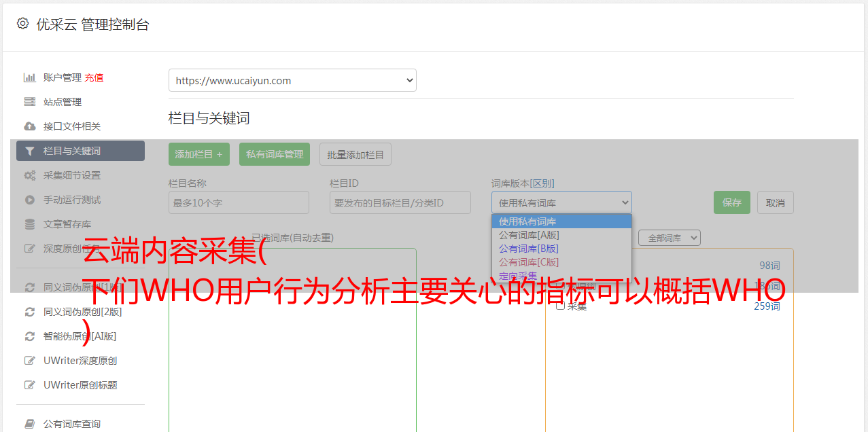Choose 公有词库[A版] from dropdown list

[x=529, y=235]
